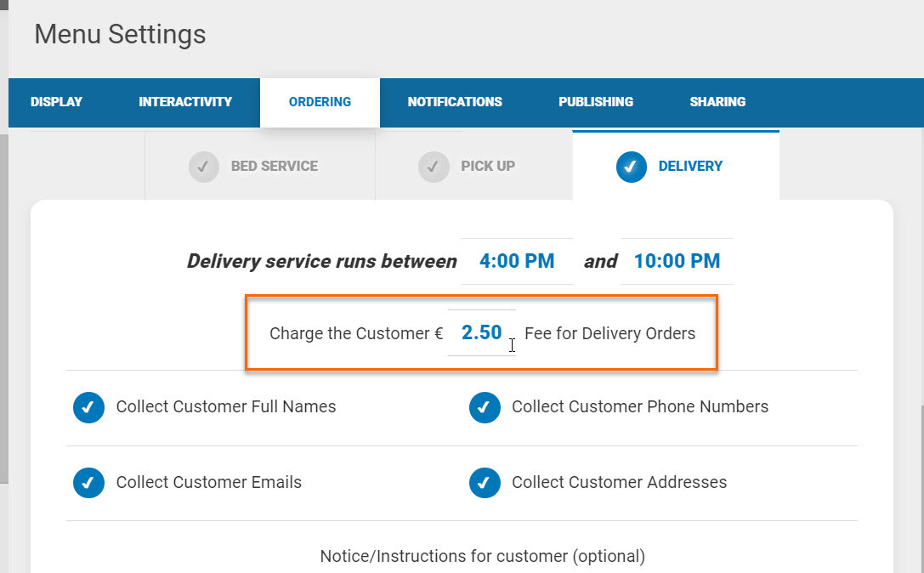Disable Collect Customer Full Names

point(88,407)
